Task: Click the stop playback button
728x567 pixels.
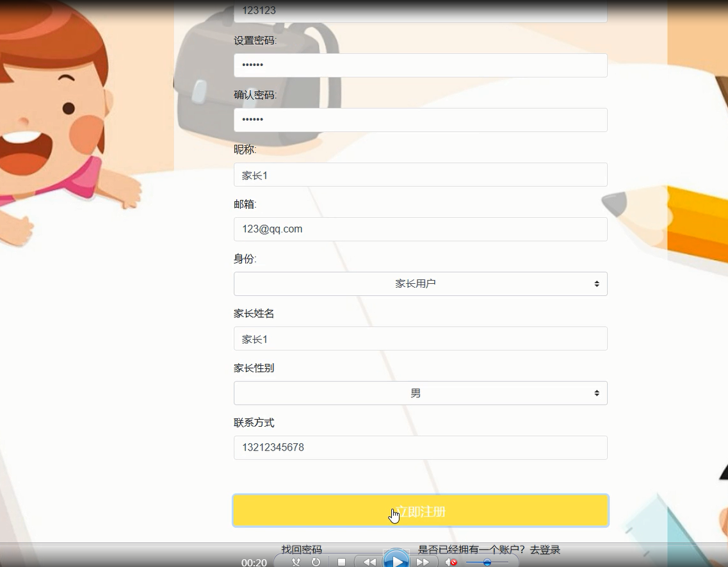Action: coord(341,562)
